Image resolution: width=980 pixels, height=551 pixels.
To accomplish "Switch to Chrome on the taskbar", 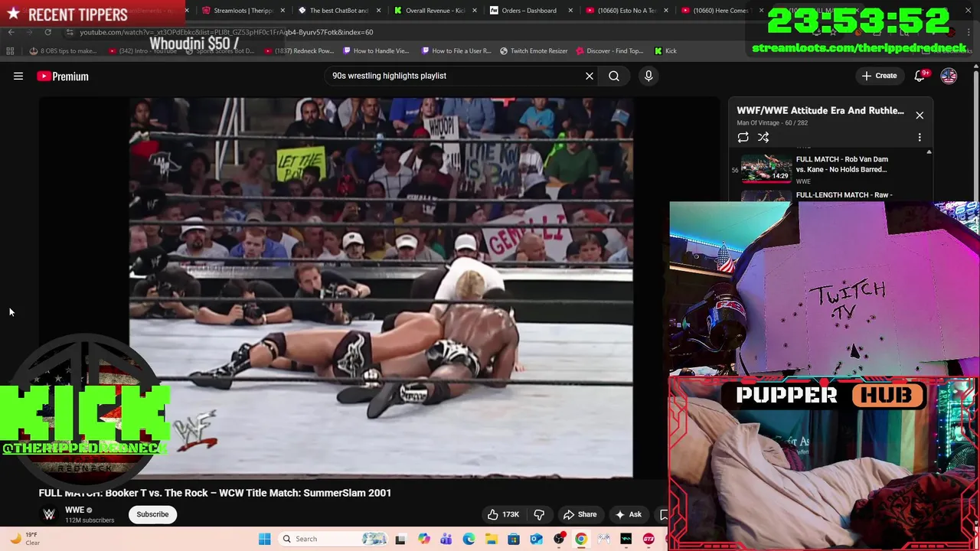I will point(581,539).
